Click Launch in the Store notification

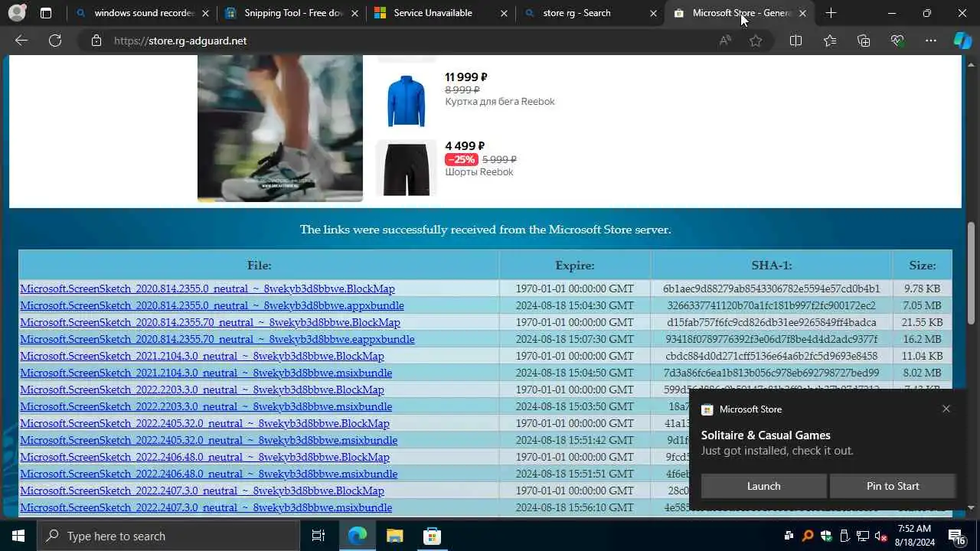click(763, 486)
